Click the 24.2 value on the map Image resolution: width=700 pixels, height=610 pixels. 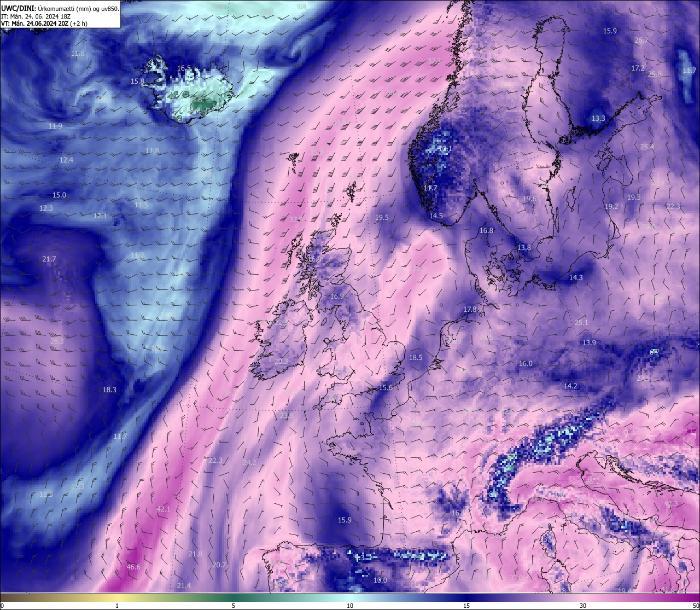pyautogui.click(x=249, y=462)
